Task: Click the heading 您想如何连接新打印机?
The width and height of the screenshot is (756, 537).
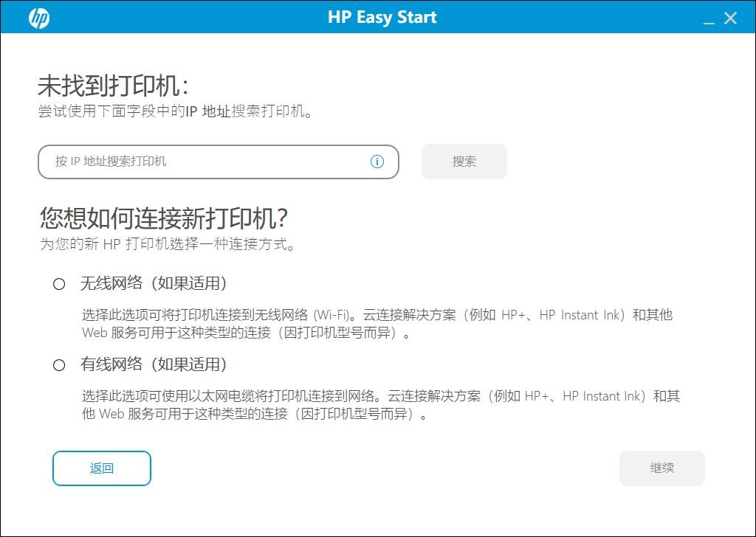Action: click(x=164, y=218)
